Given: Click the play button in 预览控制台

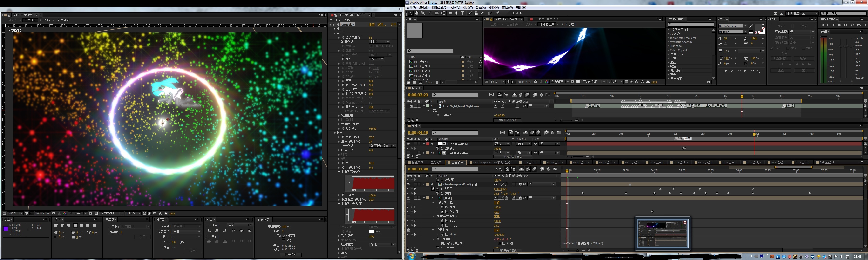Looking at the screenshot, I should (834, 25).
